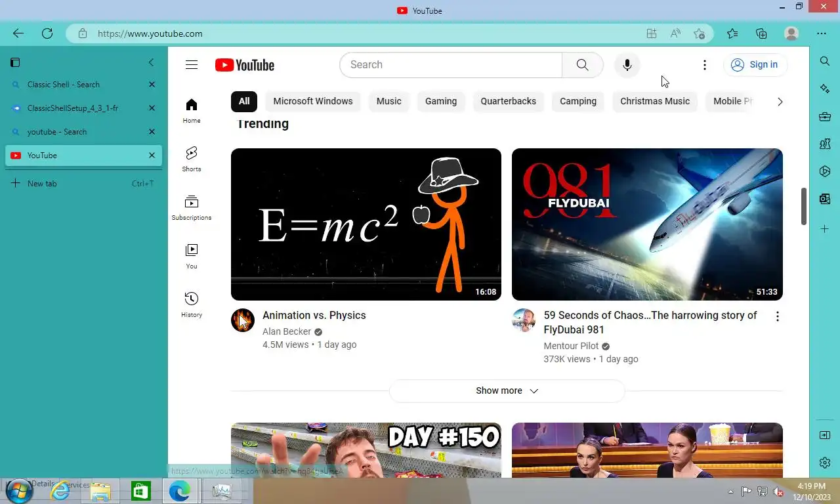The image size is (840, 504).
Task: Open the address bar app-available icon
Action: (x=651, y=33)
